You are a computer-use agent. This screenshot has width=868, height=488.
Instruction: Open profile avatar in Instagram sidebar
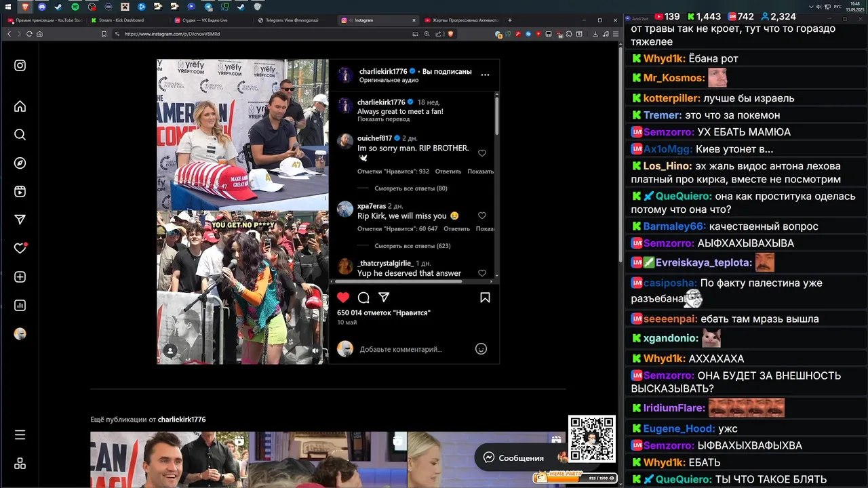coord(20,333)
